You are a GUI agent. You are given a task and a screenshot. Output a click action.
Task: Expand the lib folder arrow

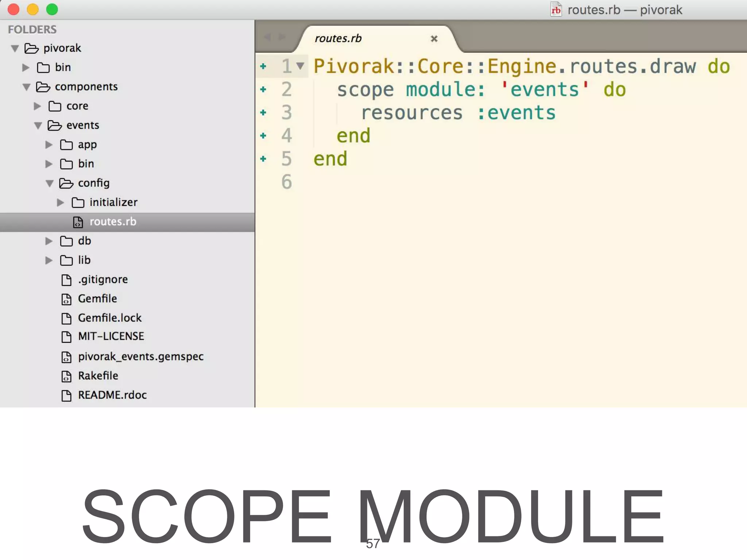tap(49, 260)
